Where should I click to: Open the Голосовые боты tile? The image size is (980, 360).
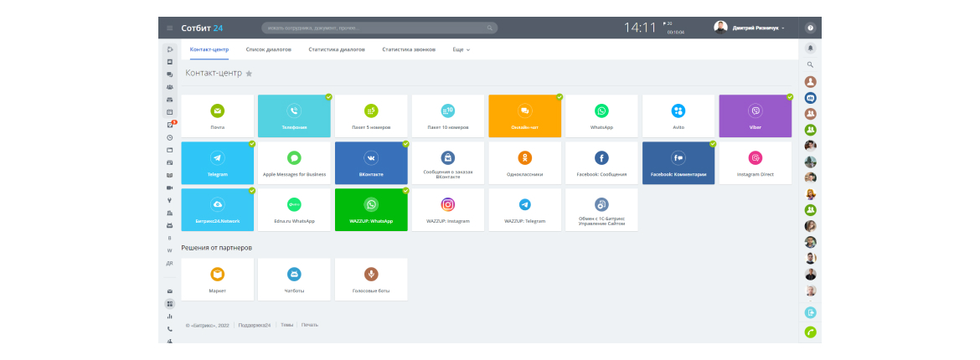tap(371, 280)
